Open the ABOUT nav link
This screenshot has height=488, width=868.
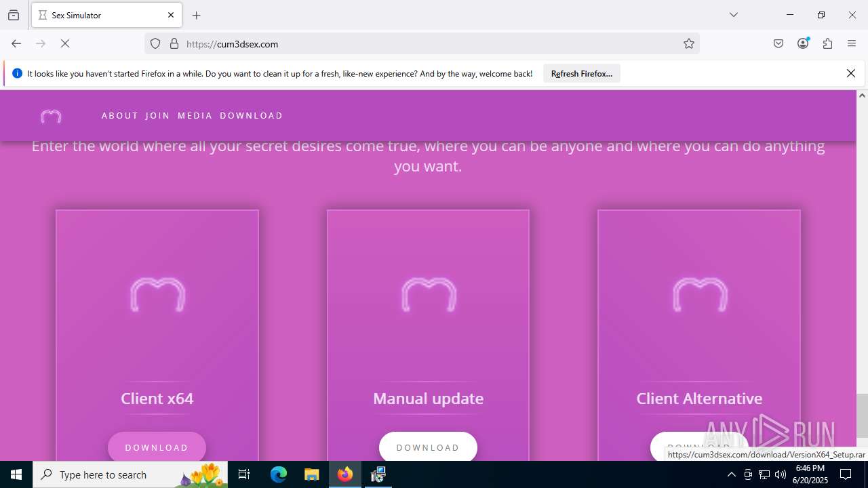pyautogui.click(x=120, y=116)
